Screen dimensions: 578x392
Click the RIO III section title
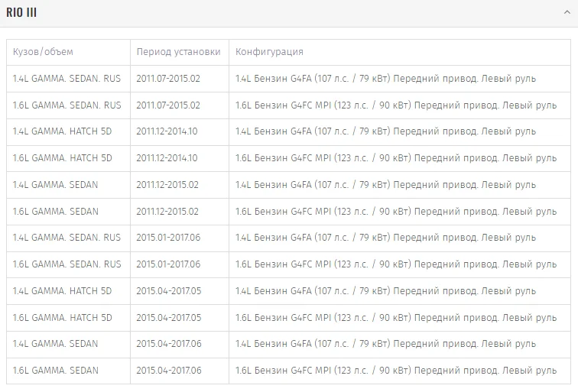click(21, 12)
